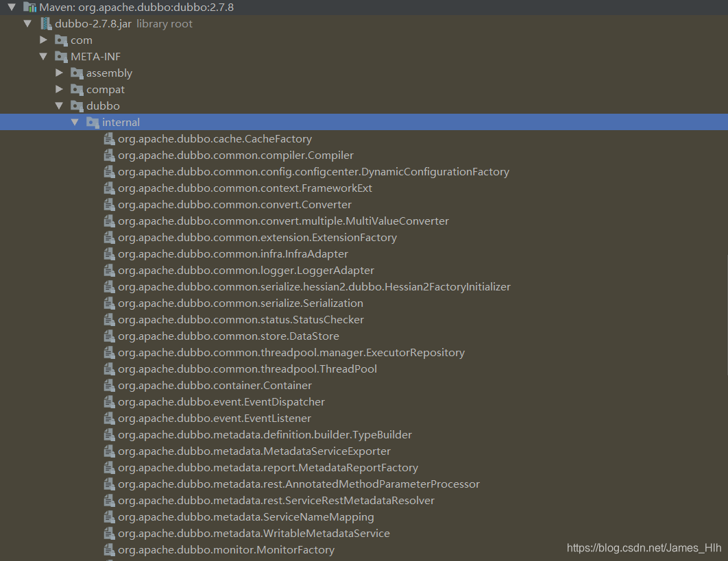Click file icon of MultiValueConverter
728x561 pixels.
tap(109, 221)
